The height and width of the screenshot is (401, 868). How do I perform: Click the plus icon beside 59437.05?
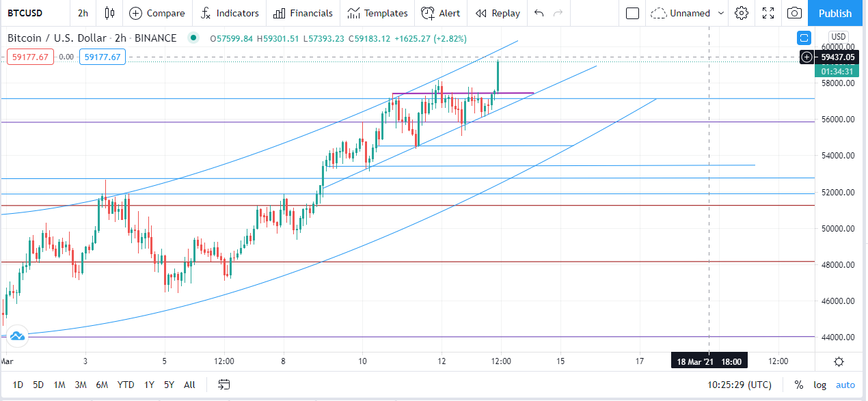tap(807, 57)
